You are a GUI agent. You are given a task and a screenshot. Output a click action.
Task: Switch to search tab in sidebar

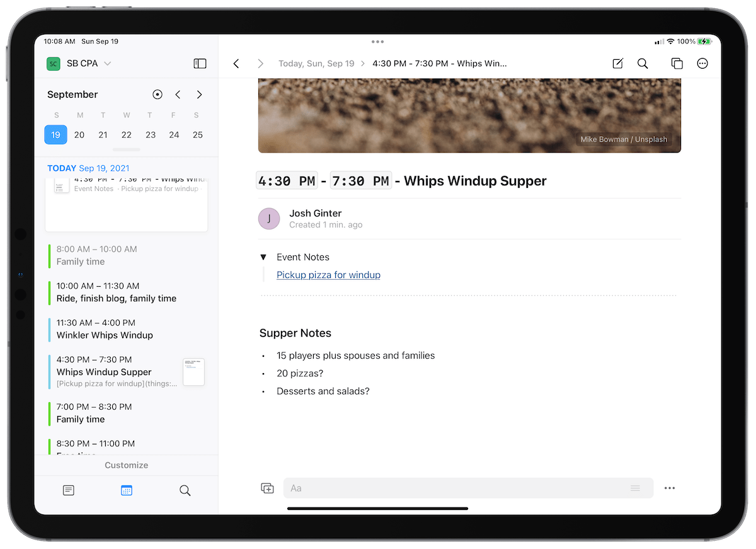point(185,490)
